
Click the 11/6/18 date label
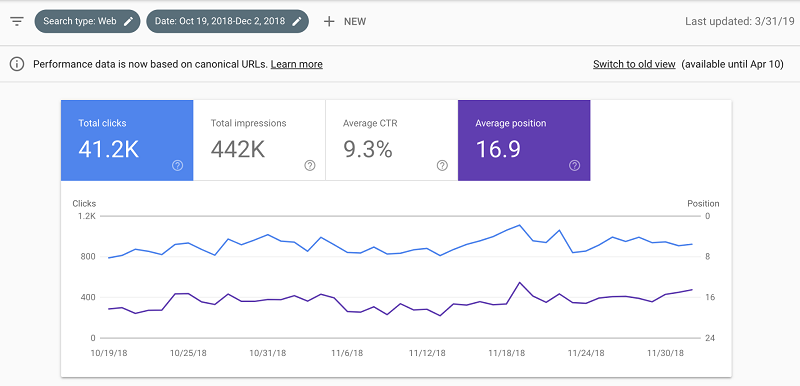(x=347, y=353)
